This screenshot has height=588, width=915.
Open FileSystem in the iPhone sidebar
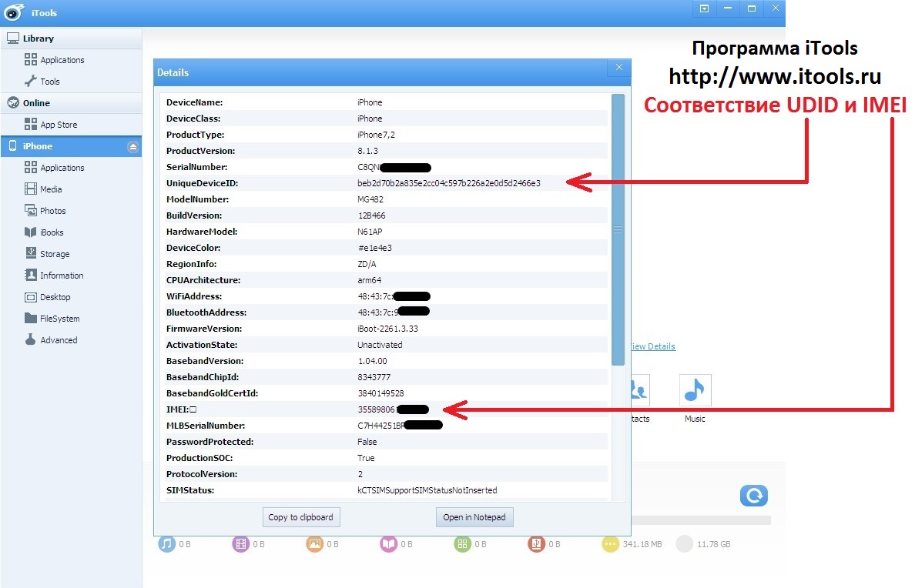coord(52,319)
